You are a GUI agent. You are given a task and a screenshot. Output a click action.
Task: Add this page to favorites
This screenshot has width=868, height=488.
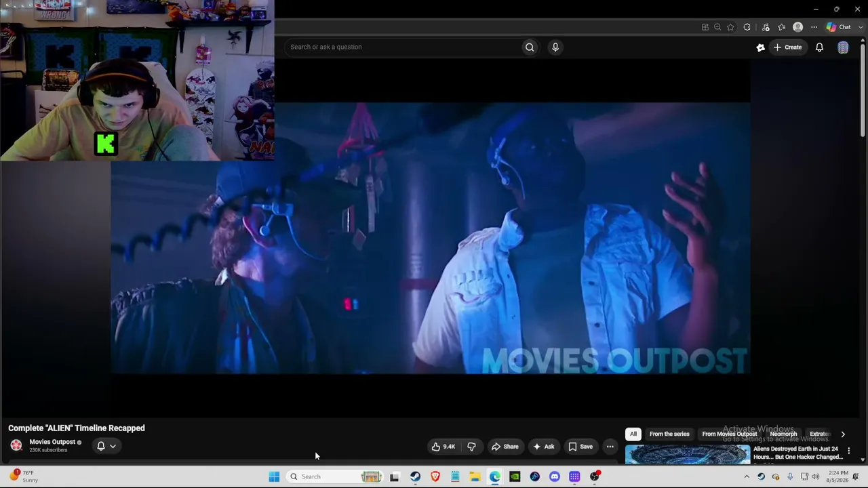pos(730,27)
